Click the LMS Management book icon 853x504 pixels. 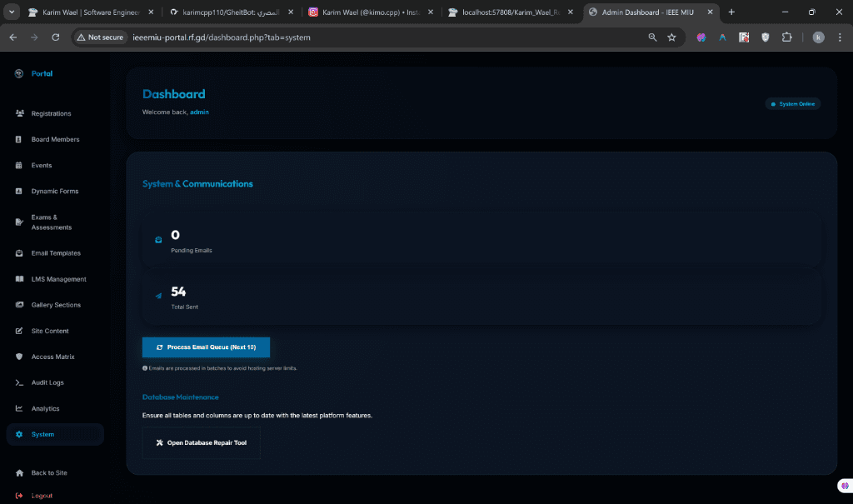click(x=19, y=279)
